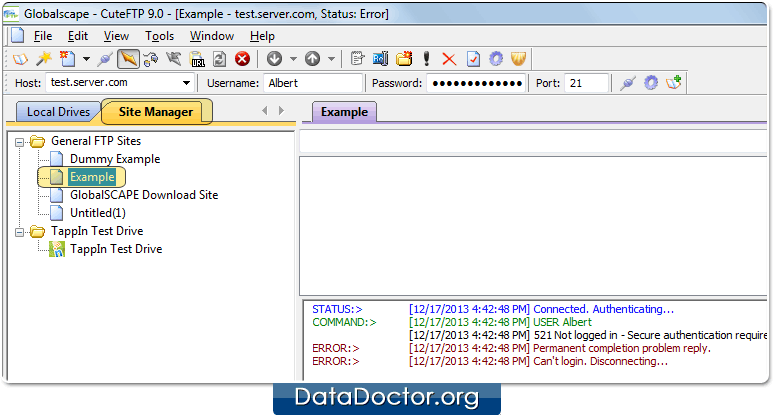Click the red Stop button icon
Viewport: 773px width, 415px height.
point(242,59)
